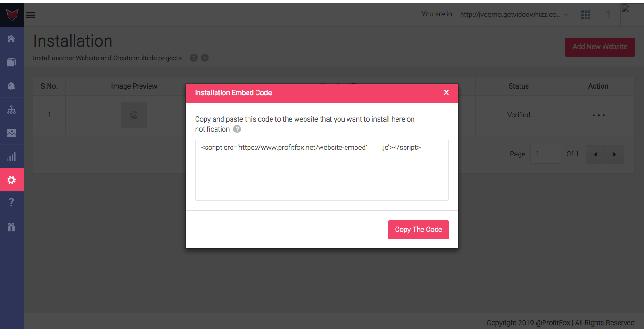Click the help icon next to 'notification'
This screenshot has height=329, width=644.
coord(237,129)
